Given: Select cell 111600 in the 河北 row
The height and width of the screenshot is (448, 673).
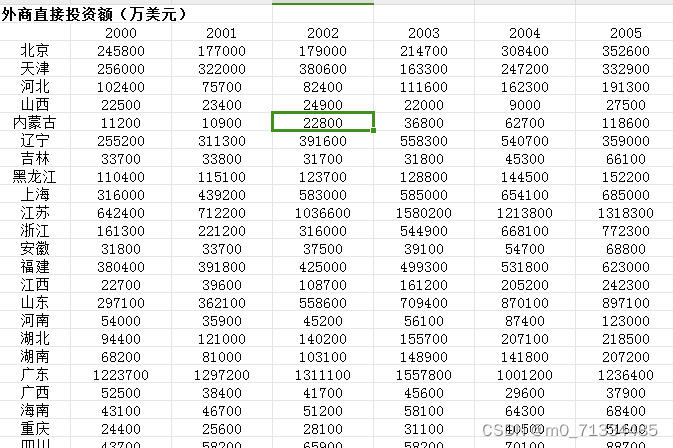Looking at the screenshot, I should pos(424,87).
